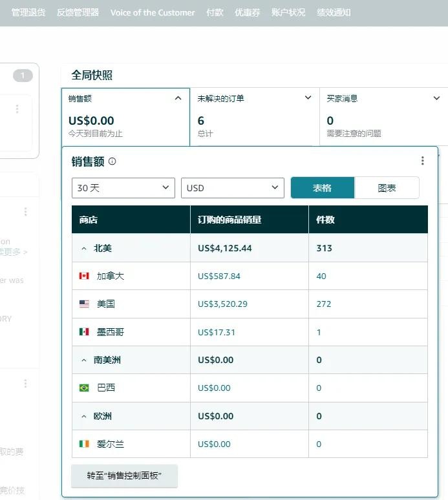Click the info icon next to 销售额

(x=112, y=161)
